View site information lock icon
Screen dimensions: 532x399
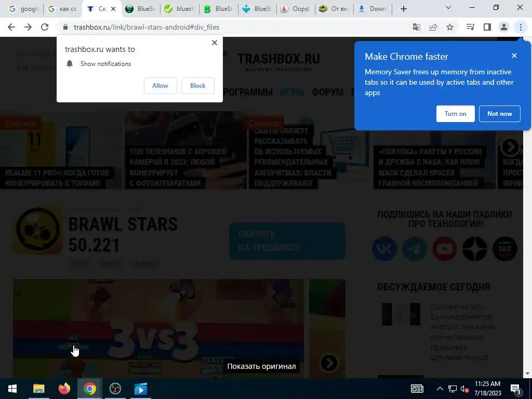click(65, 27)
